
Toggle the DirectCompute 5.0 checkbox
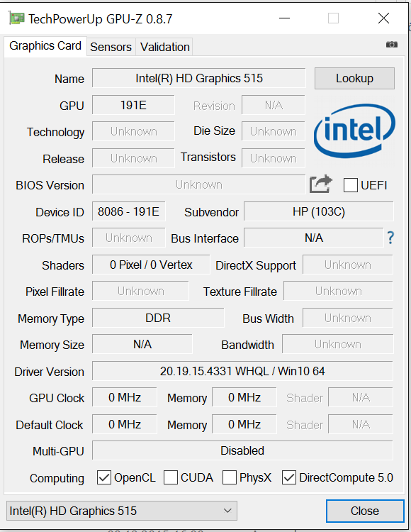(x=289, y=477)
